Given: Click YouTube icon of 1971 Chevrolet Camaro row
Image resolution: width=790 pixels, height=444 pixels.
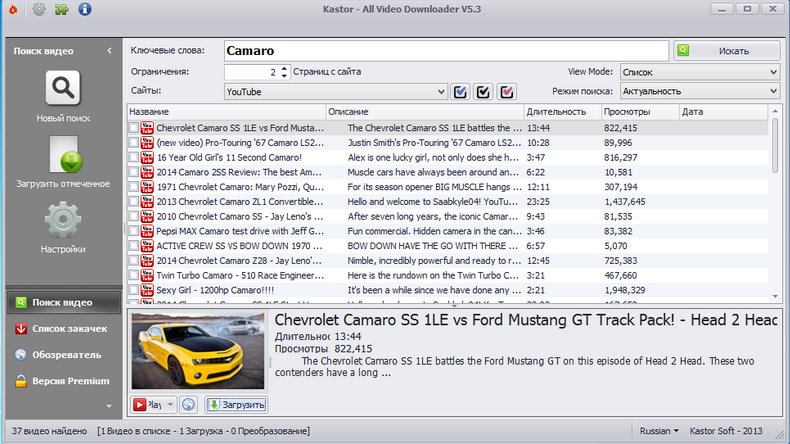Looking at the screenshot, I should (147, 186).
